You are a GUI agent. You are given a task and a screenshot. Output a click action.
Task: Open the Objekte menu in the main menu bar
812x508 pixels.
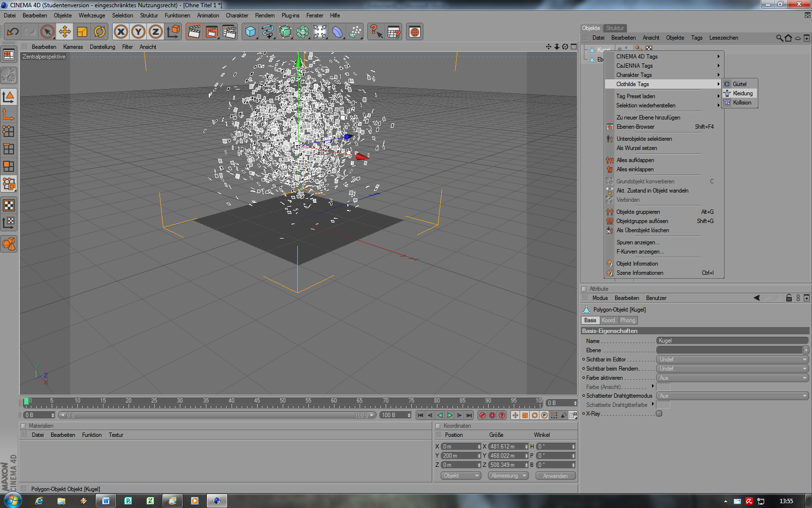pyautogui.click(x=63, y=15)
